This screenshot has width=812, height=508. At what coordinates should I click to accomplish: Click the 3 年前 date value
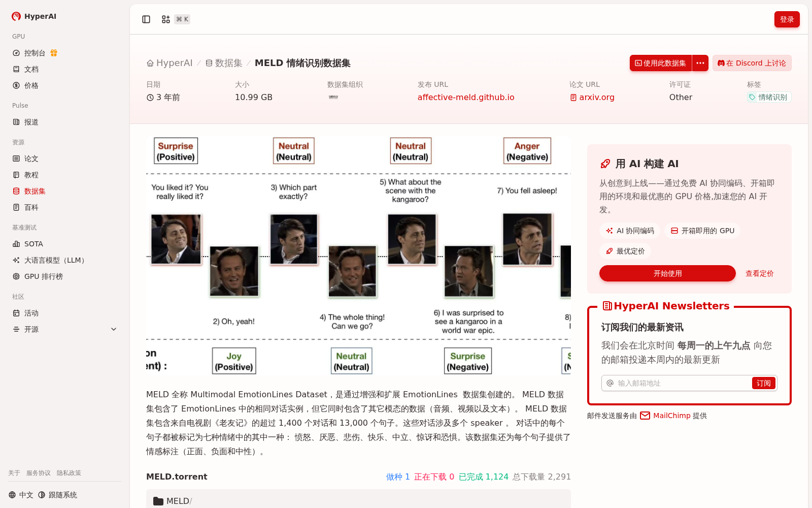163,97
